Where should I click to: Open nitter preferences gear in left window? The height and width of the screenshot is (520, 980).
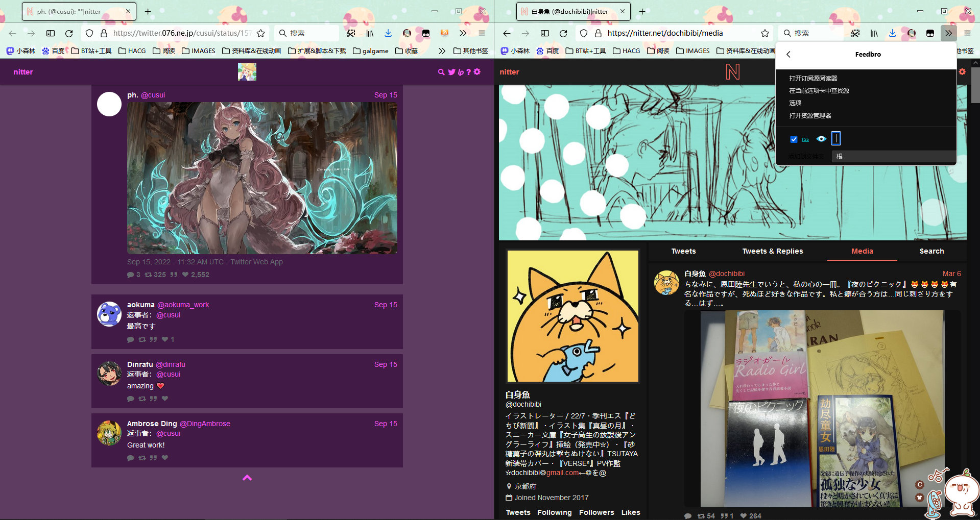pos(477,72)
